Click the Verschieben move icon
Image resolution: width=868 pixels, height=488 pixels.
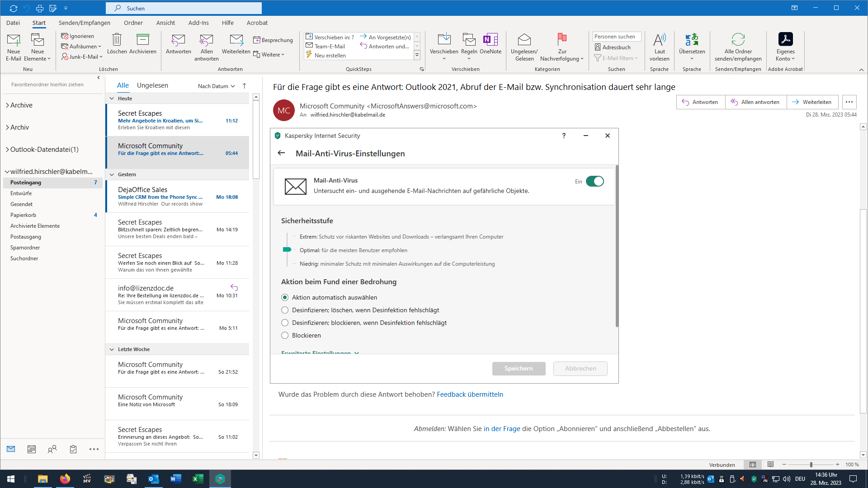click(x=444, y=40)
